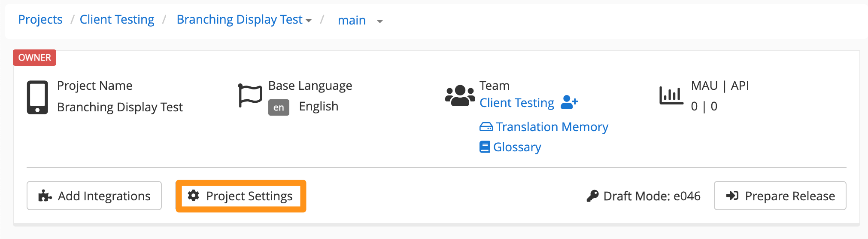Click the Project Settings gear icon
Viewport: 868px width, 239px height.
point(194,196)
